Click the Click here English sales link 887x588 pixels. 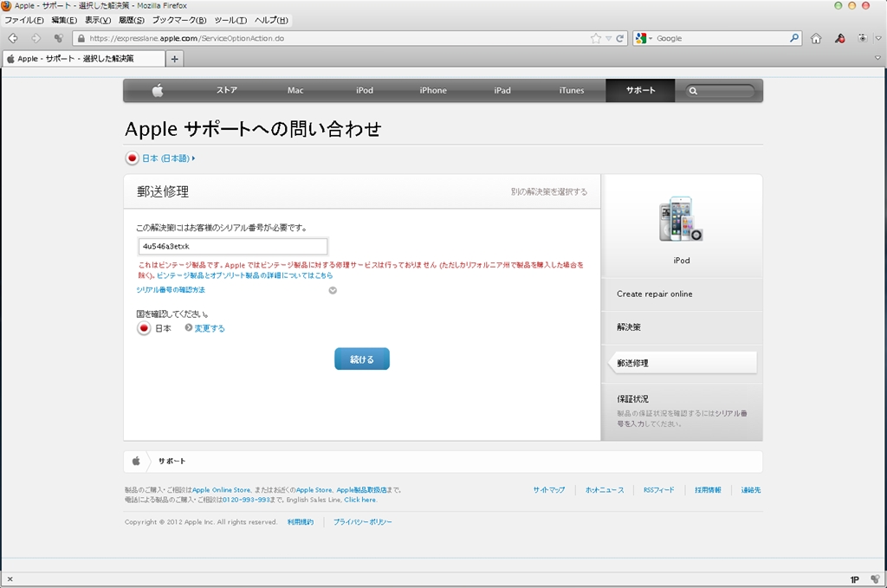click(x=360, y=500)
